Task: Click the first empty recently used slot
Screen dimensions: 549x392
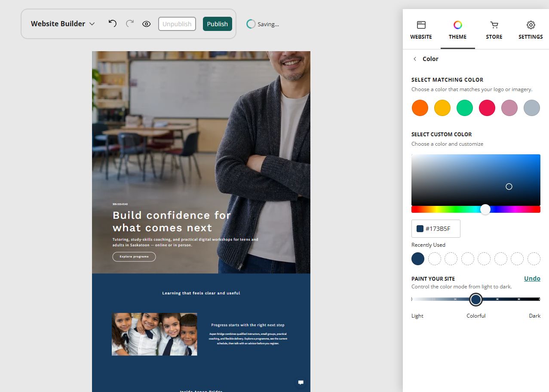Action: tap(435, 259)
